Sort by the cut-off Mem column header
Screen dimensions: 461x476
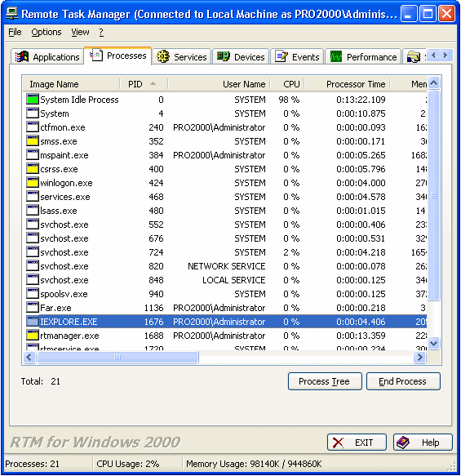[x=409, y=84]
